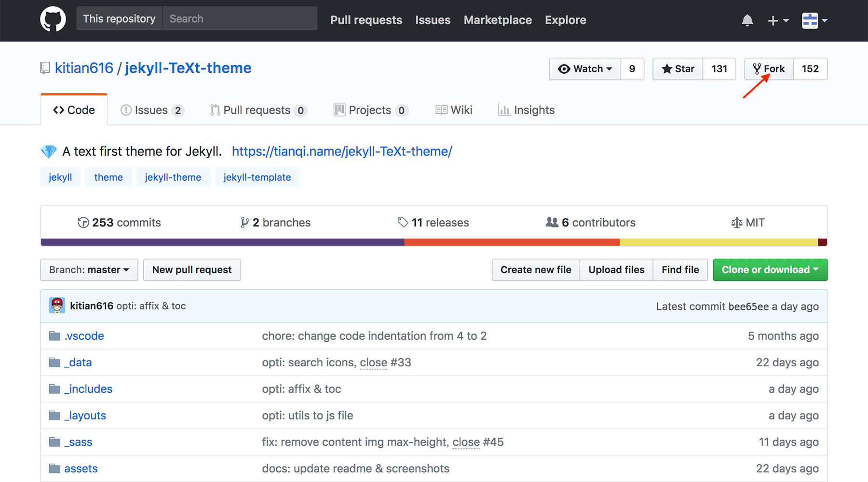
Task: Click the This repository search scope
Action: tap(119, 19)
